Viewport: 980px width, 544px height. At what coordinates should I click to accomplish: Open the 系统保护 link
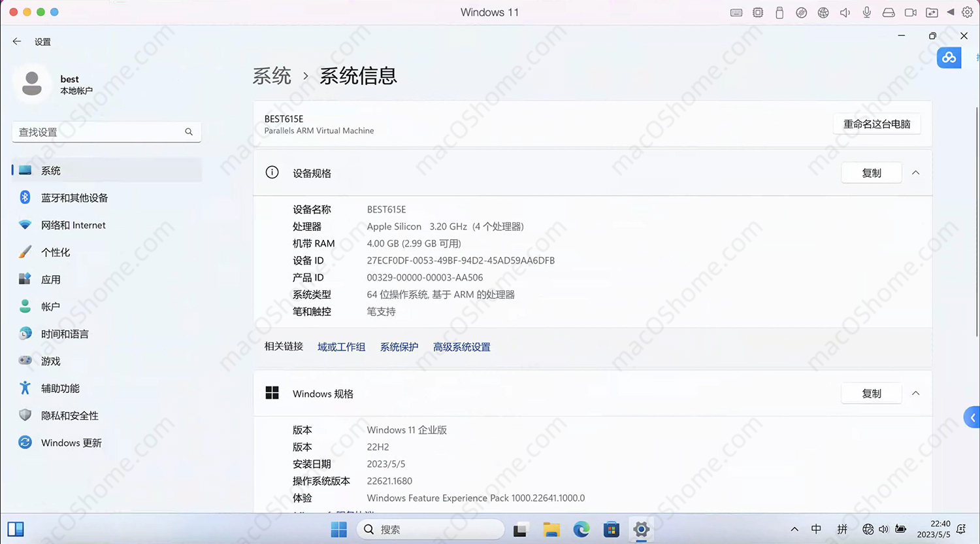pos(399,347)
